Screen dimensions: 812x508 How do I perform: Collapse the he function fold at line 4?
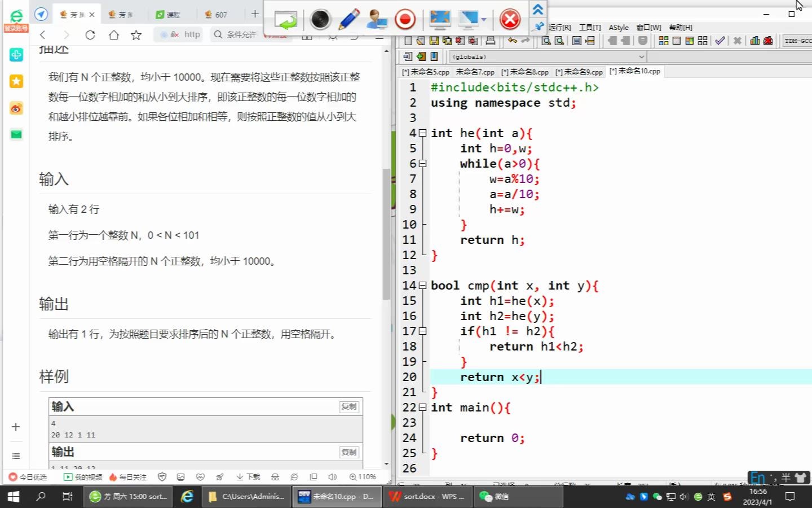pos(422,133)
